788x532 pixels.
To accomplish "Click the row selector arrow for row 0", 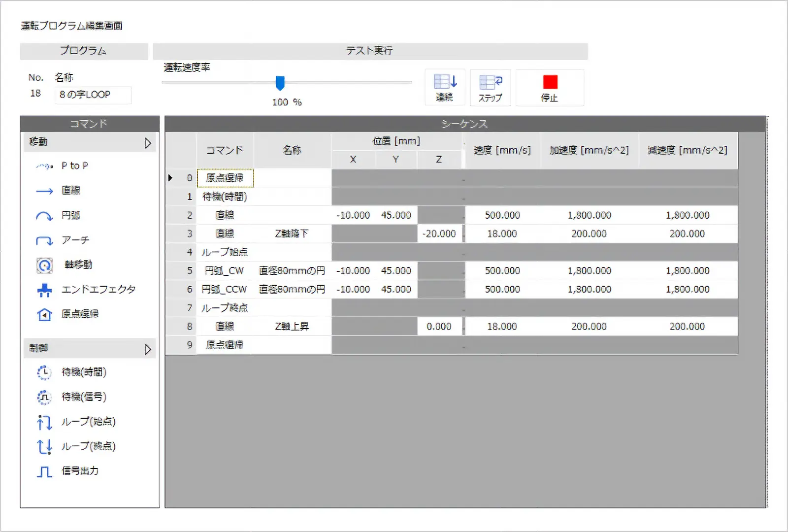I will pos(170,178).
